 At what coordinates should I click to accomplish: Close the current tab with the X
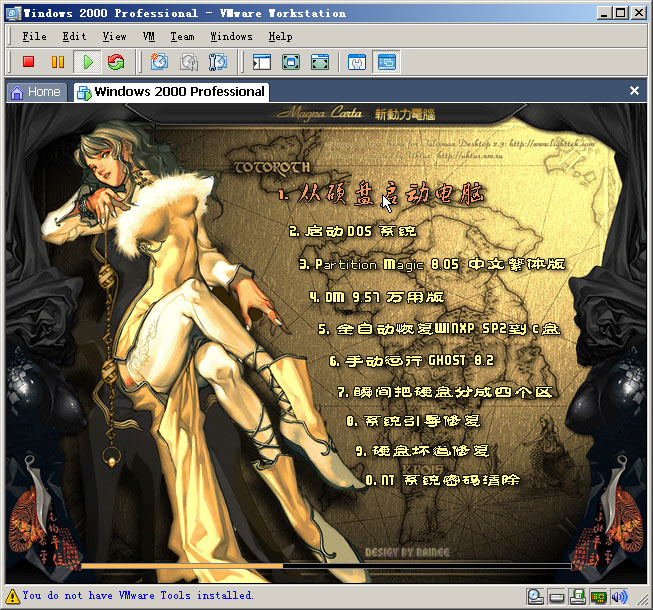[634, 90]
